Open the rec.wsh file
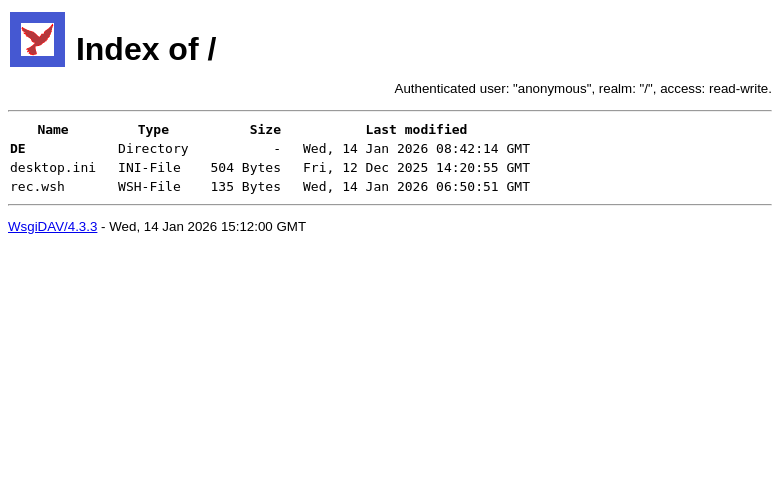Screen dimensions: 780x493 (x=37, y=187)
